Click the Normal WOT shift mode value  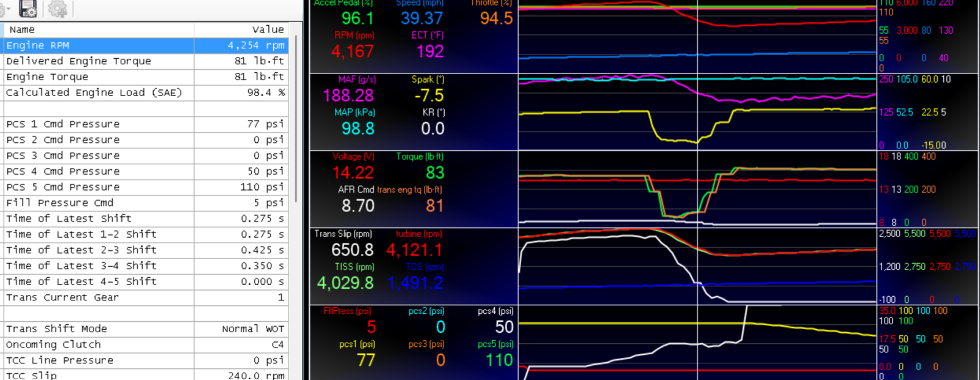253,329
